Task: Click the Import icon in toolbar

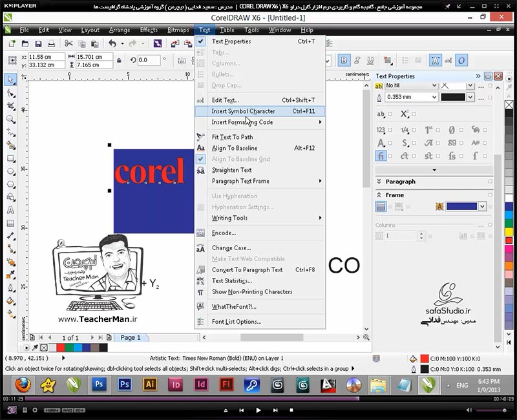Action: click(174, 43)
